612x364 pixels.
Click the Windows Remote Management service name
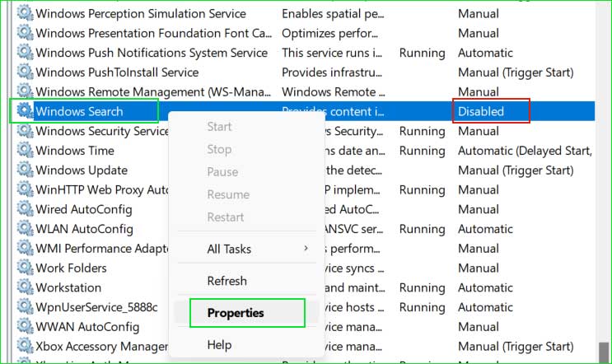[x=153, y=92]
